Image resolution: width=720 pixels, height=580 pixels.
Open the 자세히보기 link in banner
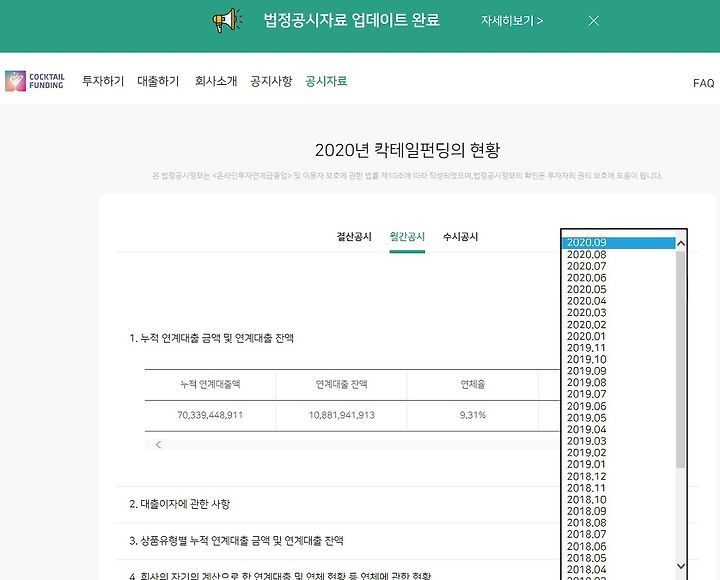512,21
